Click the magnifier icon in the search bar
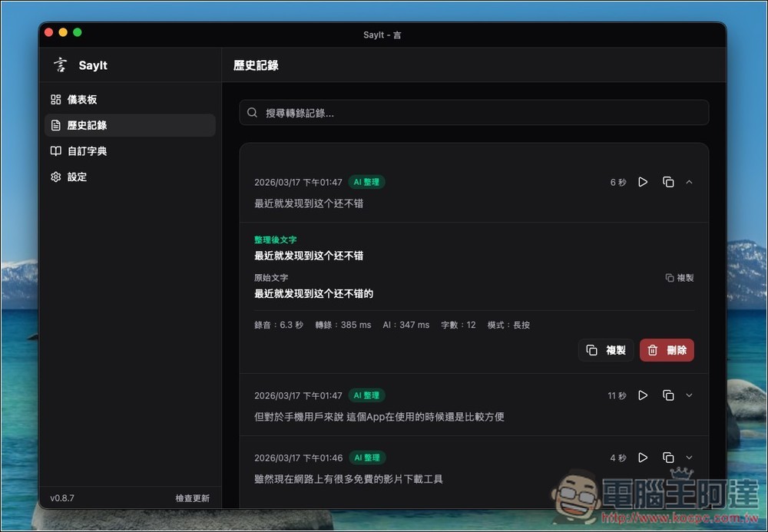768x532 pixels. pyautogui.click(x=251, y=112)
